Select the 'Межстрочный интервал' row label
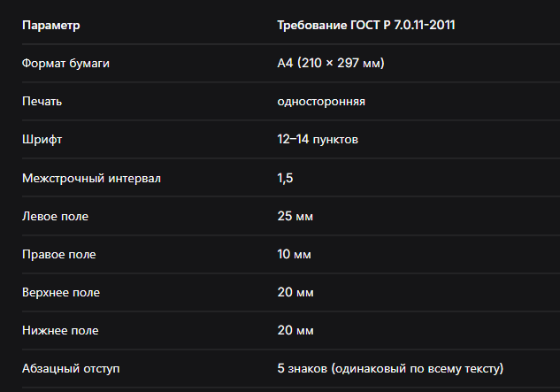The width and height of the screenshot is (560, 392). pyautogui.click(x=91, y=178)
